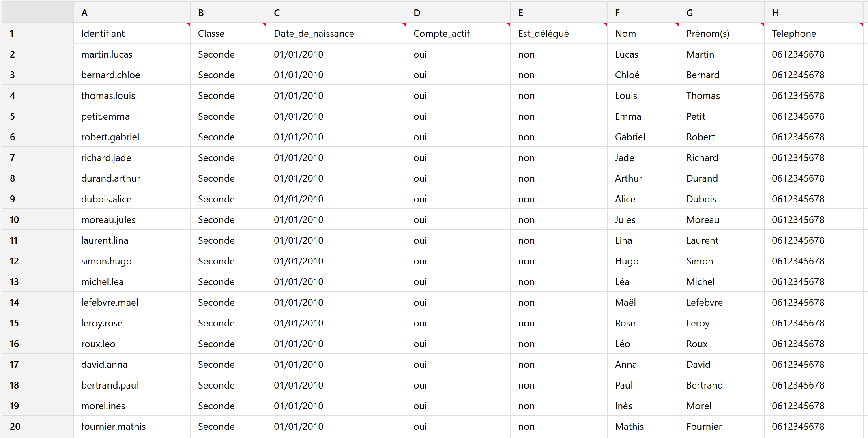
Task: Click the Prénom(s) header cell
Action: (x=722, y=33)
